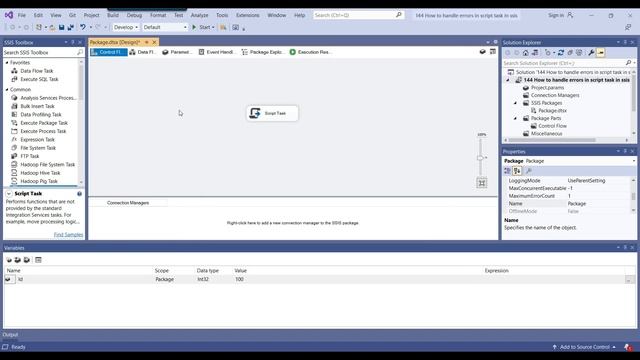Click wrench Properties icon in Solution Explorer
Screen dimensions: 640x360
(x=591, y=53)
